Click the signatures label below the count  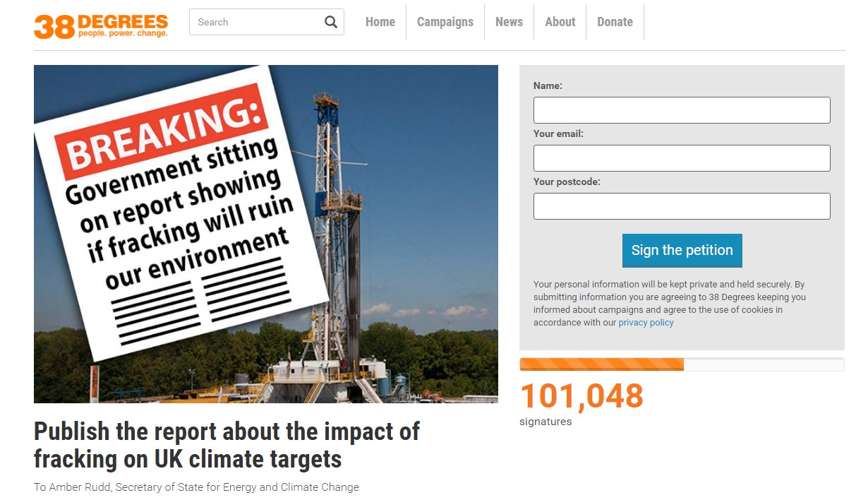click(544, 421)
